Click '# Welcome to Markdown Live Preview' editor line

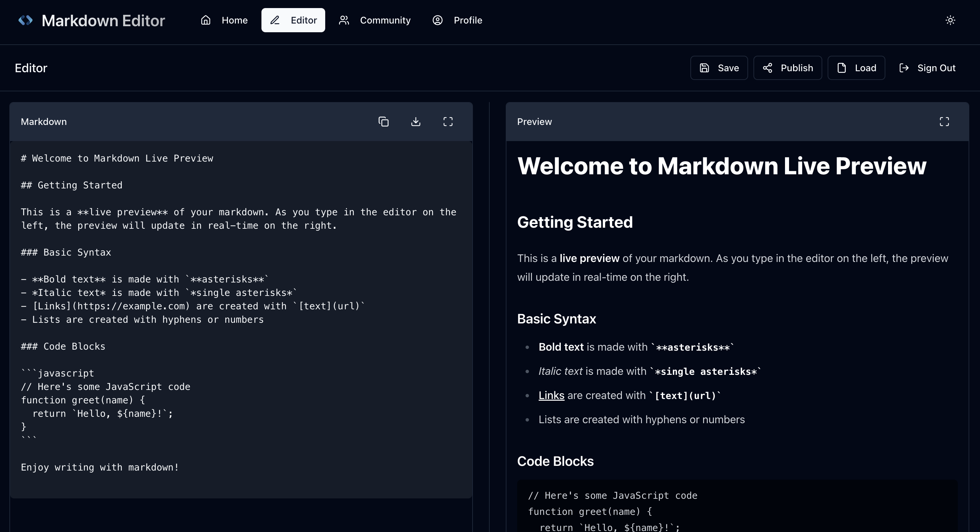(x=117, y=158)
